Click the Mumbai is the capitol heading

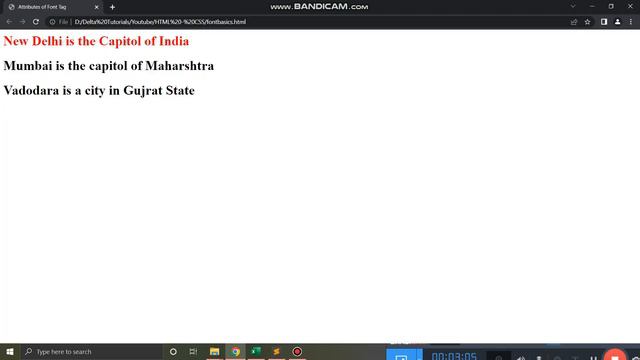tap(109, 66)
